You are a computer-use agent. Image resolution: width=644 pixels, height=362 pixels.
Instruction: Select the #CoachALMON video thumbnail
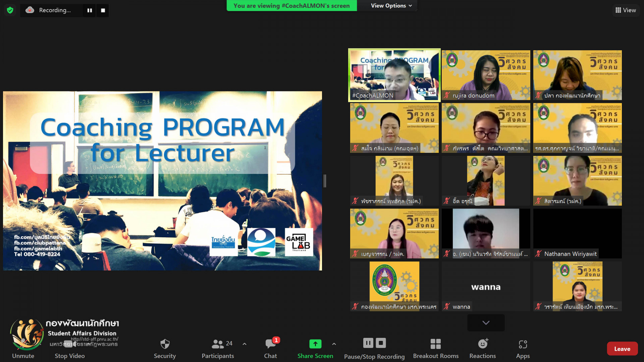tap(394, 75)
